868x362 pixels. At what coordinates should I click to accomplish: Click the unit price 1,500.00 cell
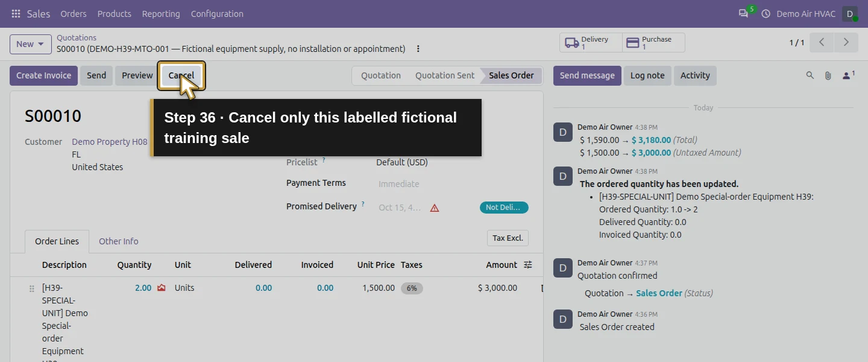(379, 288)
